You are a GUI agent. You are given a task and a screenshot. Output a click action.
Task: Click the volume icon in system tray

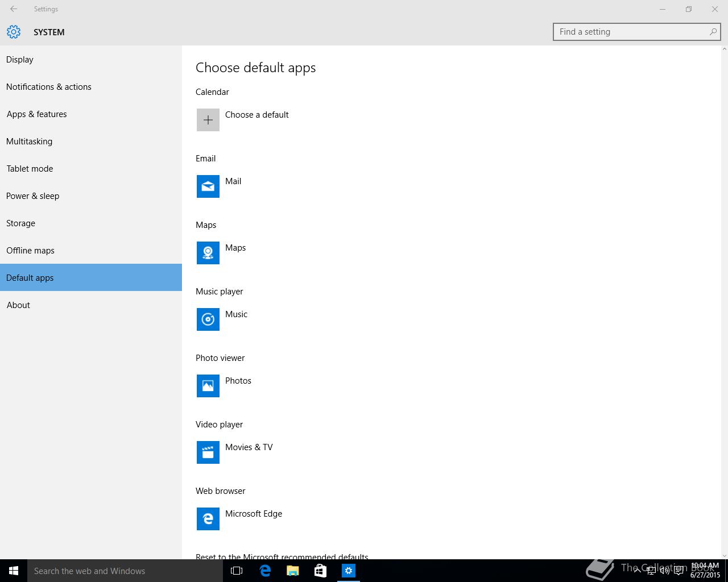point(664,571)
